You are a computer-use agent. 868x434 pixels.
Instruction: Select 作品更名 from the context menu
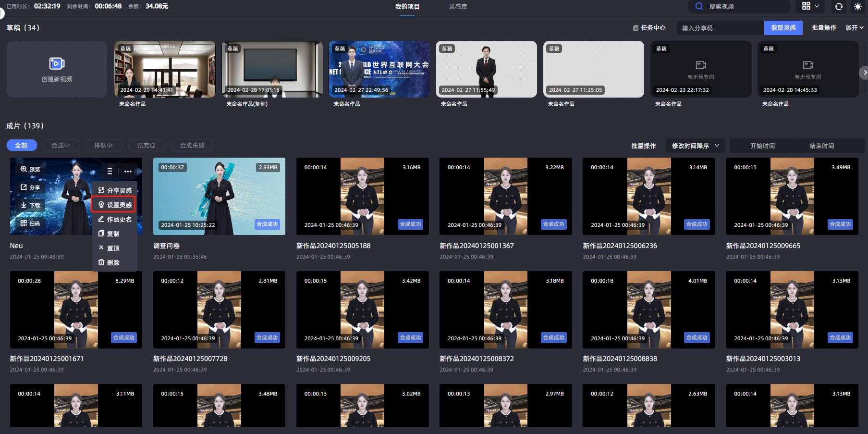115,219
